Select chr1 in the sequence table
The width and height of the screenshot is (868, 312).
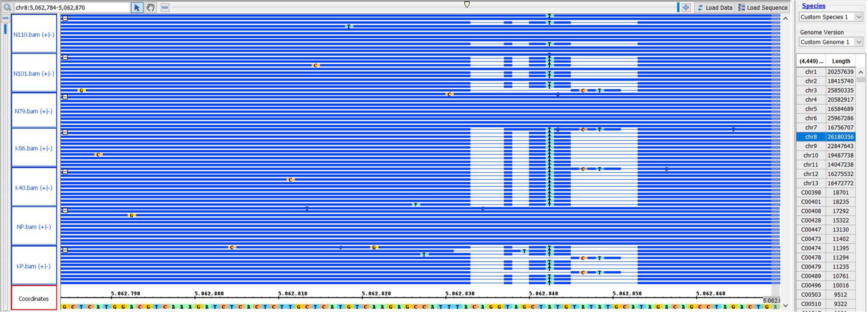[x=811, y=72]
